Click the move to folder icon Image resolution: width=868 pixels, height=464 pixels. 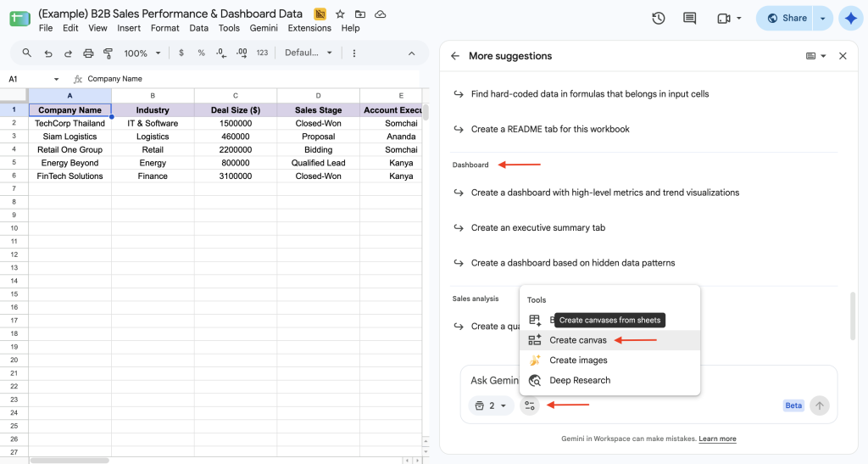[359, 14]
